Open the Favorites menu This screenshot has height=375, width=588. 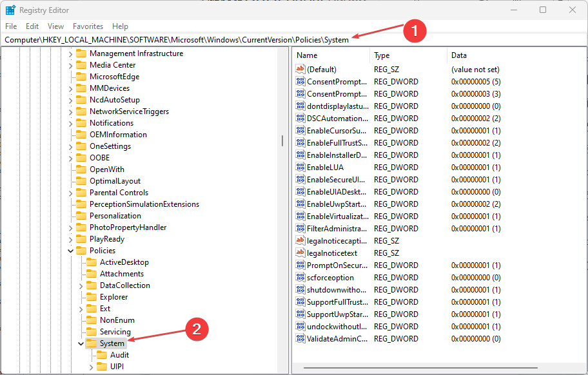(x=88, y=26)
